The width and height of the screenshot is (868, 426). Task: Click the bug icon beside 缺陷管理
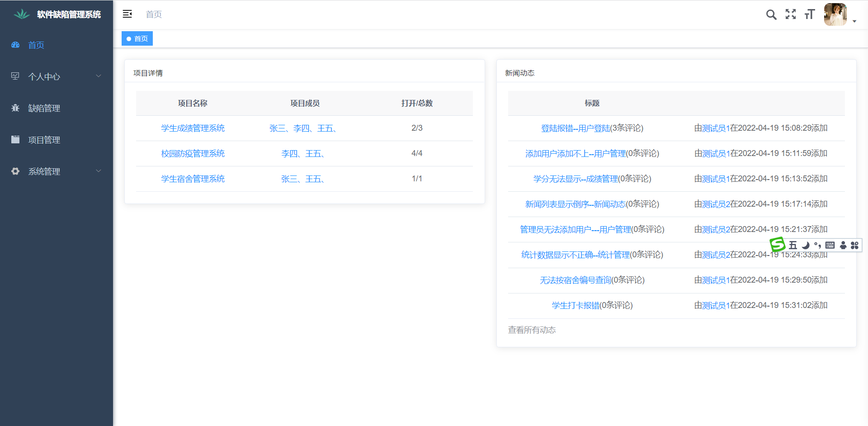click(x=15, y=108)
